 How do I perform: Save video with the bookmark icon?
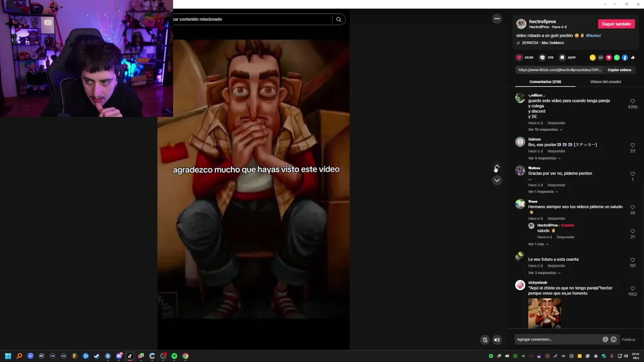point(562,58)
